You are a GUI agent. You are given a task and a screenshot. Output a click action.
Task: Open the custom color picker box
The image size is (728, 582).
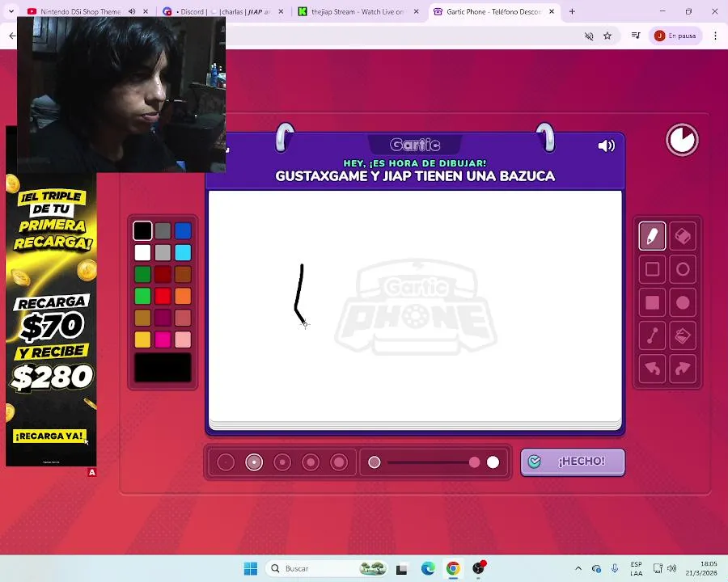[x=163, y=368]
